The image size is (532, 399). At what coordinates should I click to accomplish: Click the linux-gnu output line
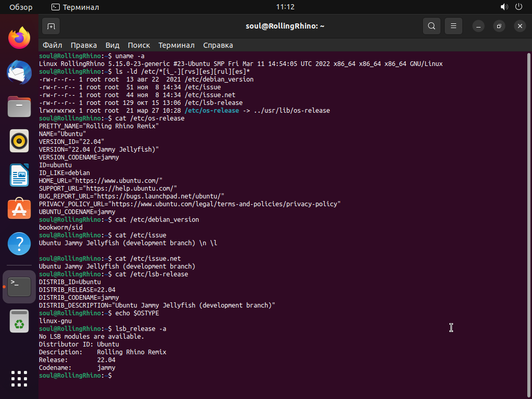55,321
